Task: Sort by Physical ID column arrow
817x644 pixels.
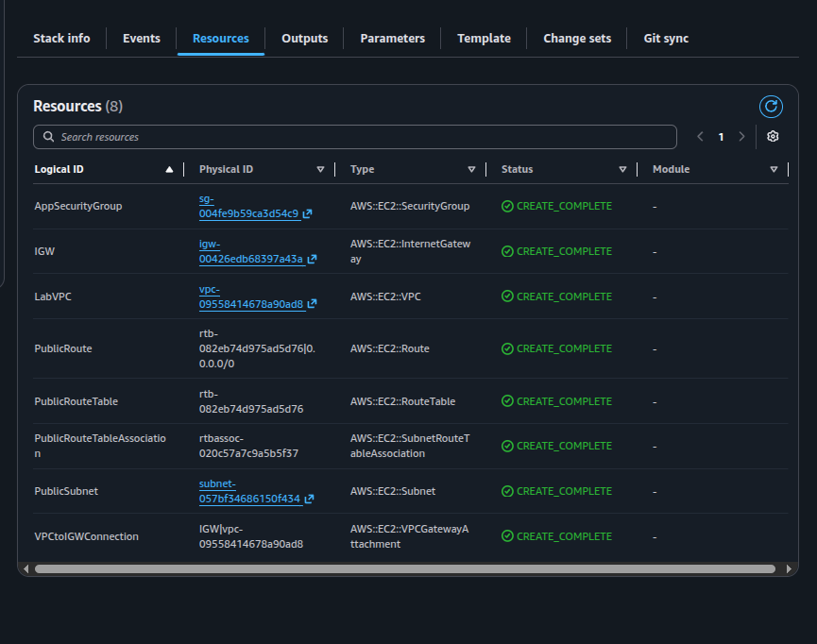Action: (320, 169)
